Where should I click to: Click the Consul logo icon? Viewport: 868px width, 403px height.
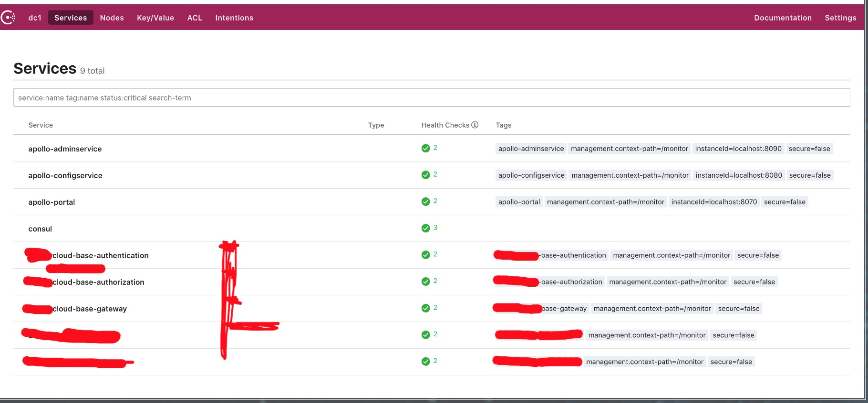8,18
